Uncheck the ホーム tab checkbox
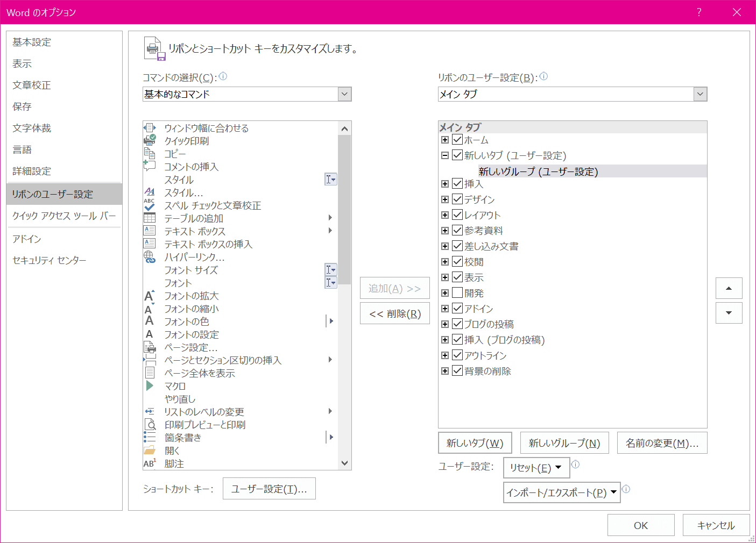The width and height of the screenshot is (756, 543). coord(457,139)
